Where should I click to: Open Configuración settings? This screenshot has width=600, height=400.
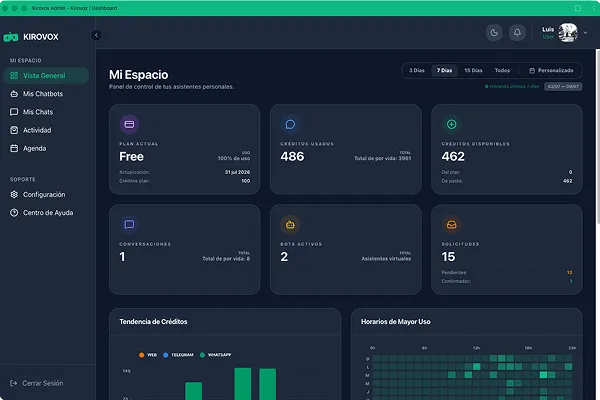(x=46, y=194)
